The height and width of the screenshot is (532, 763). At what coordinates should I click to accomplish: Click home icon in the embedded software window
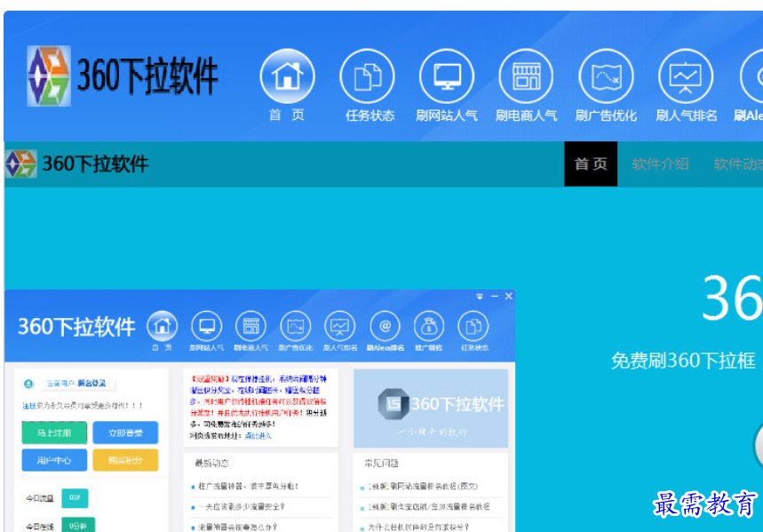click(x=162, y=326)
